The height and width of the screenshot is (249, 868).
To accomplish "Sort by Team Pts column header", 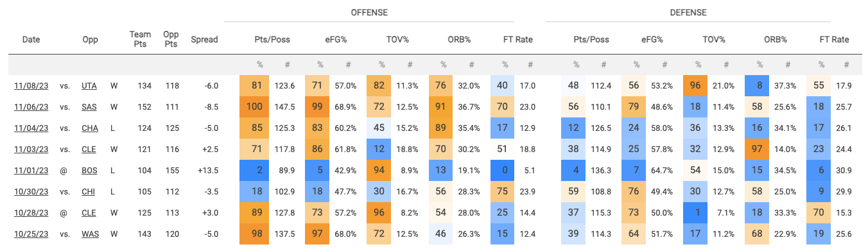I will (141, 40).
